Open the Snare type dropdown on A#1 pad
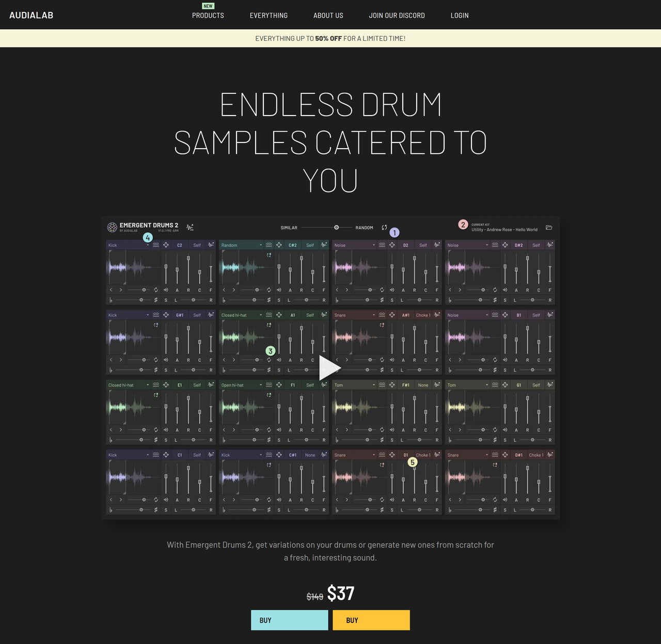 (x=355, y=315)
